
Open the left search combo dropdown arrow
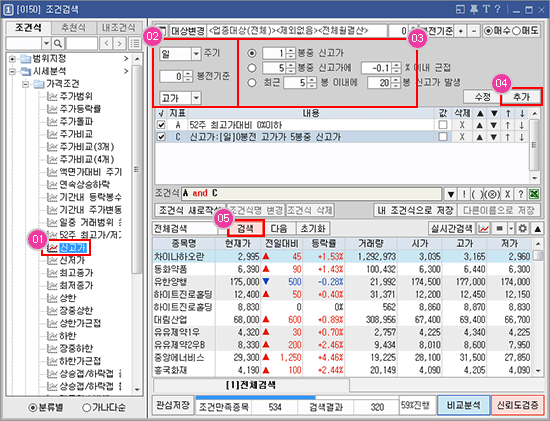[46, 44]
